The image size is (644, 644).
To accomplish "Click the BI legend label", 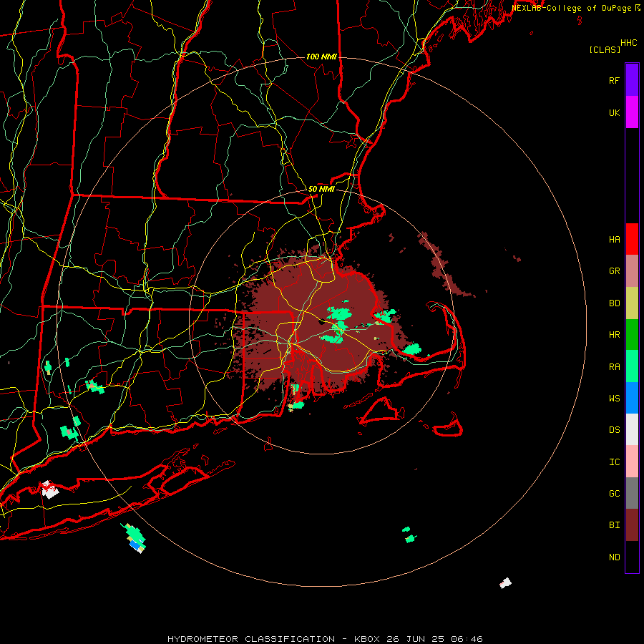I will (x=614, y=525).
